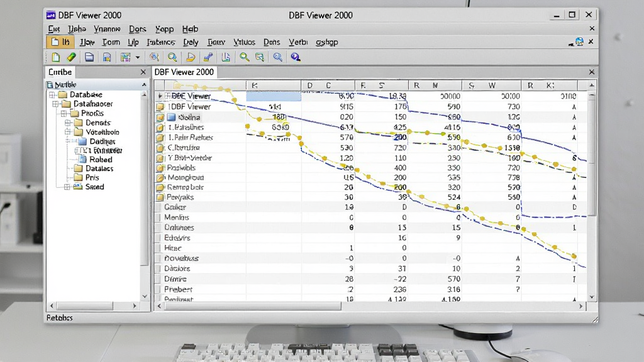Close the 'Curibe' side panel
644x362 pixels.
(x=143, y=72)
